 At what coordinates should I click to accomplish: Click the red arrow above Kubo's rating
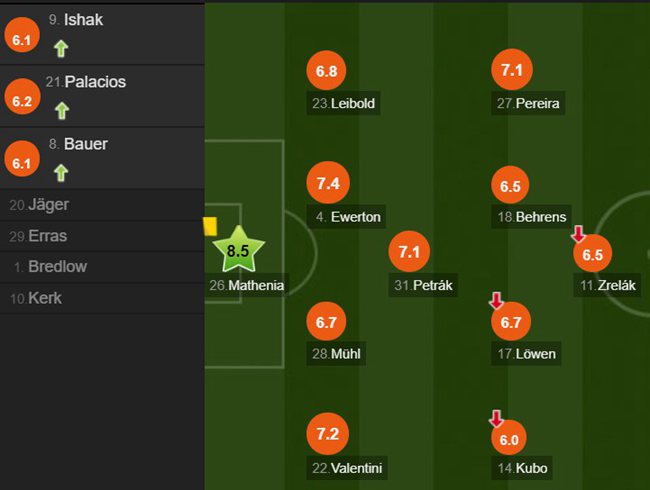click(x=496, y=419)
